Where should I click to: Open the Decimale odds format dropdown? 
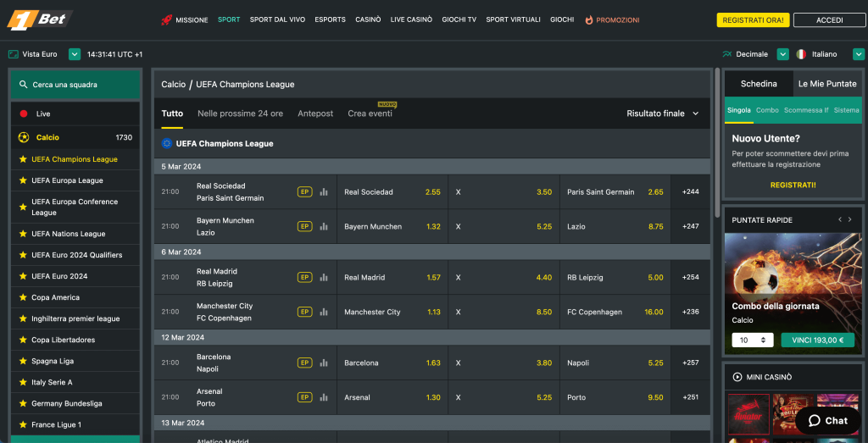(782, 54)
